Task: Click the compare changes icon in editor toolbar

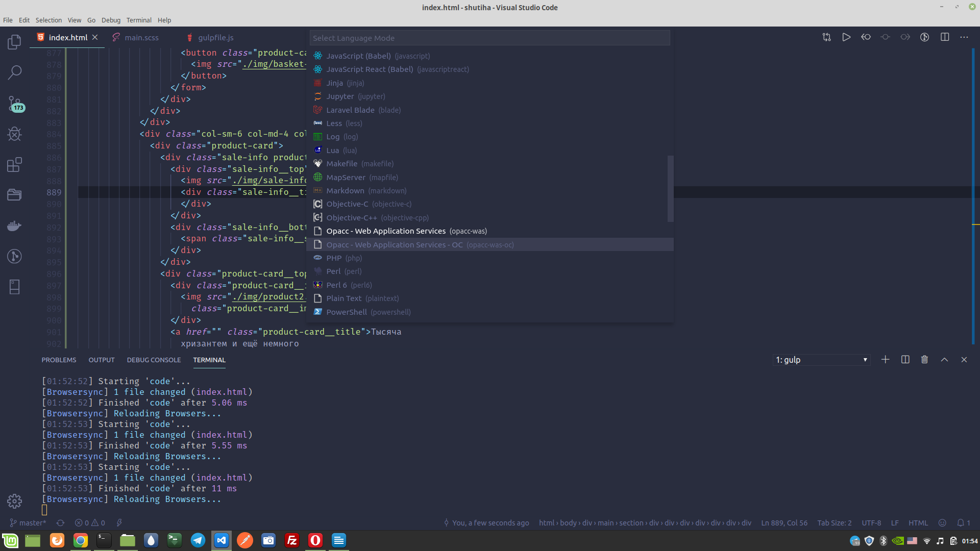Action: point(827,37)
